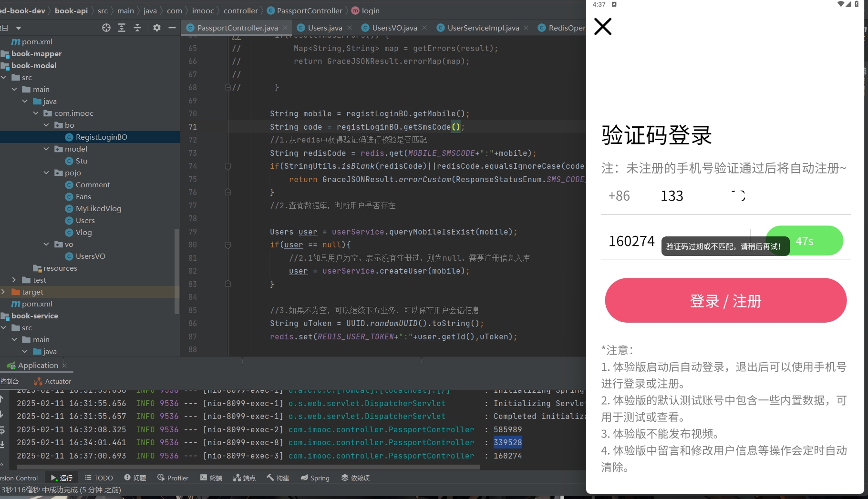The image size is (868, 499).
Task: Close the phone login screen with X
Action: coord(603,27)
